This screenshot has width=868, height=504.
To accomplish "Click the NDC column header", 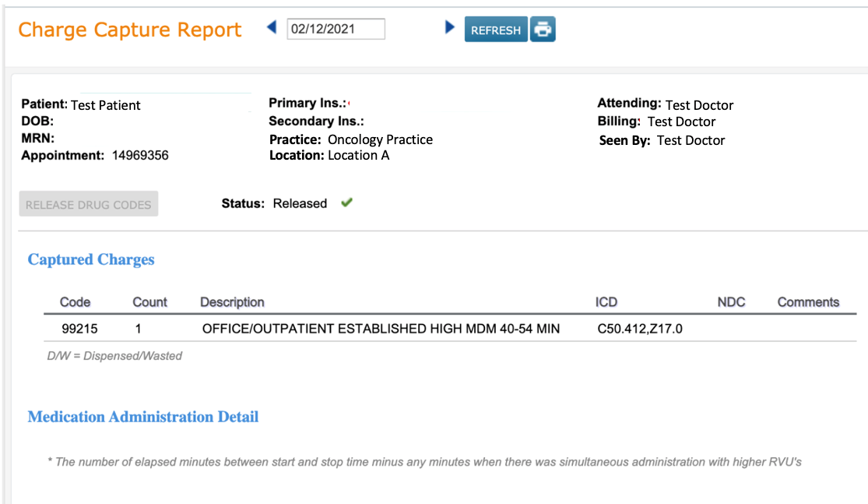I will point(731,302).
